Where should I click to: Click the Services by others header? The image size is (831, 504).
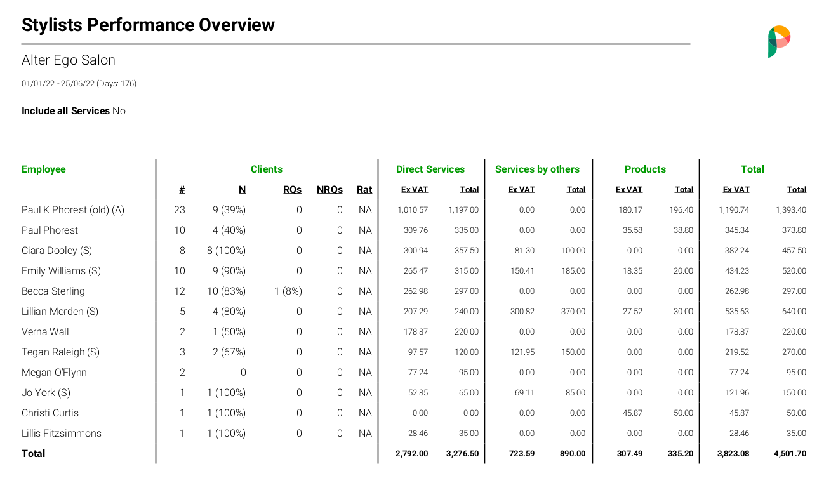[x=537, y=169]
